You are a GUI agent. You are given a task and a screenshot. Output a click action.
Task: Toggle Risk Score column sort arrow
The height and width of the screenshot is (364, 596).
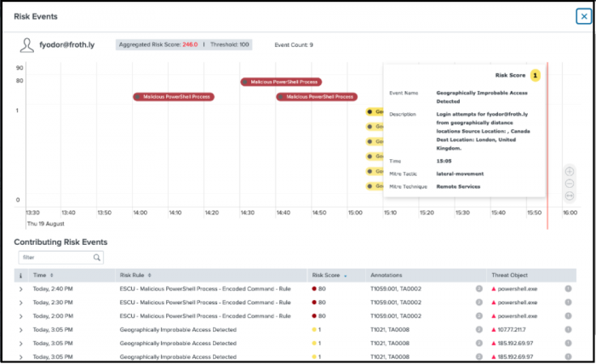346,276
